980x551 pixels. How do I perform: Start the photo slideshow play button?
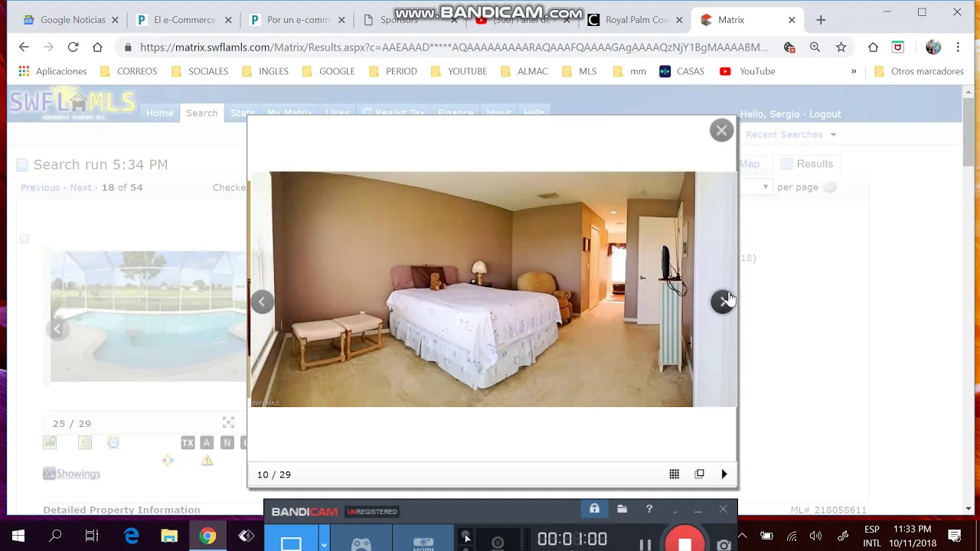coord(724,474)
